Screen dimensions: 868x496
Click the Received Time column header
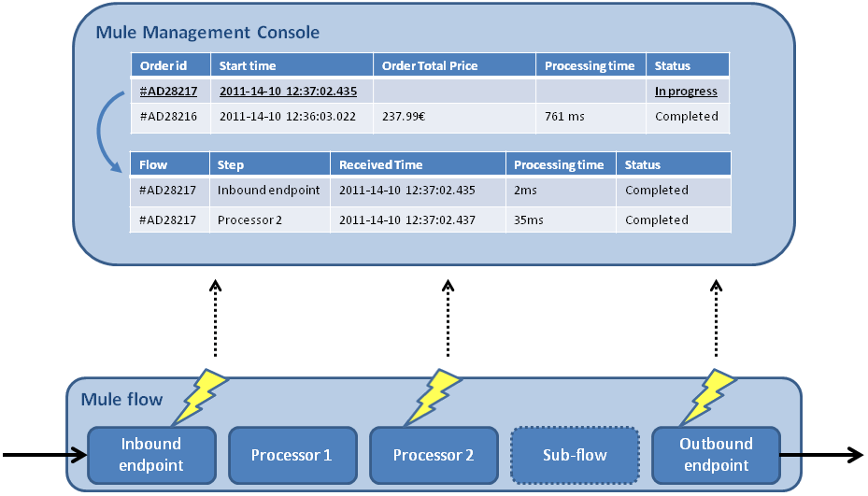click(381, 164)
